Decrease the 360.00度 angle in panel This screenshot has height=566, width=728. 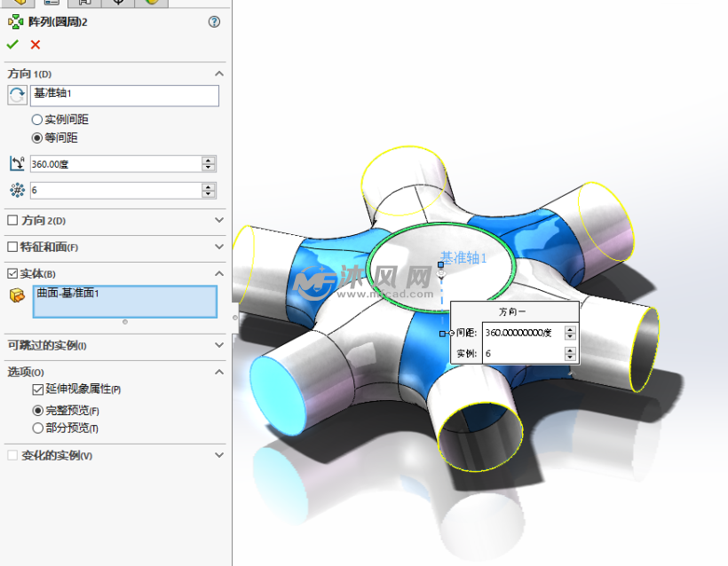[209, 168]
